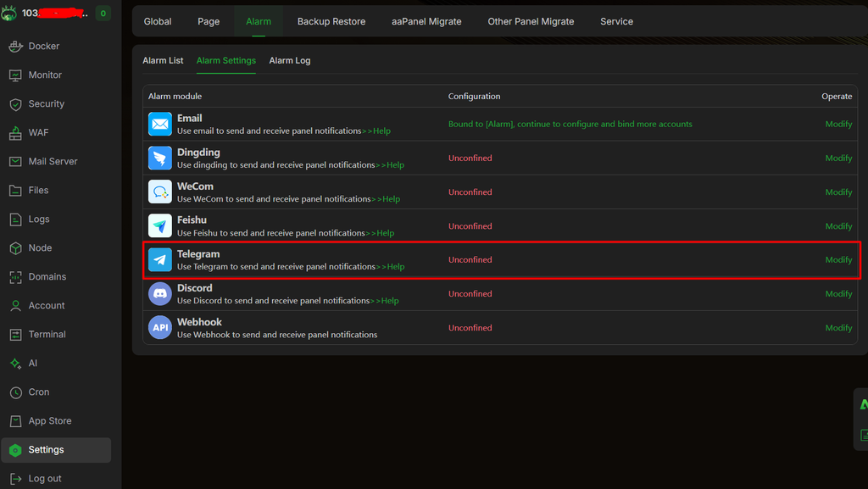Click the Account person icon

coord(15,305)
